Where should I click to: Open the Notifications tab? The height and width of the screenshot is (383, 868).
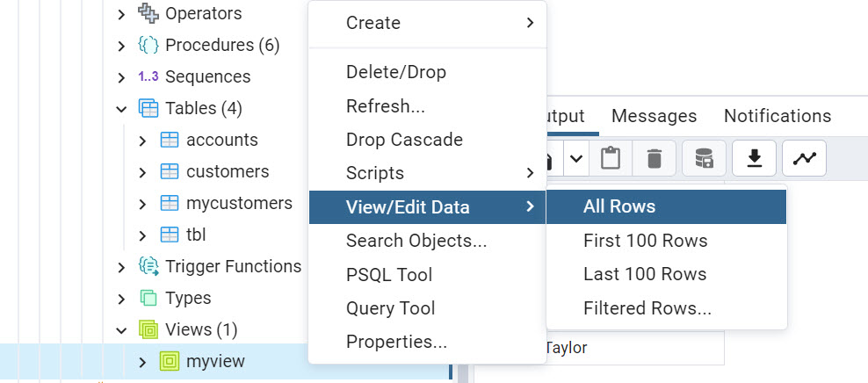click(x=777, y=116)
